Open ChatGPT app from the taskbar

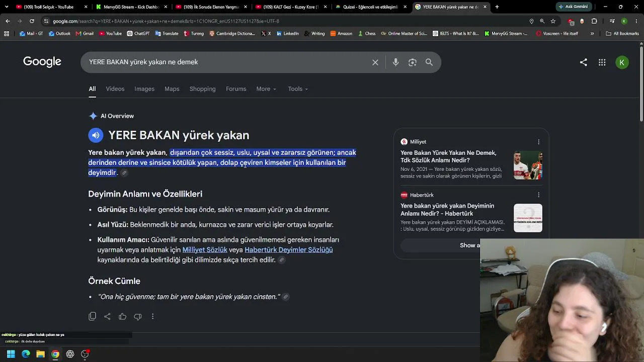70,354
